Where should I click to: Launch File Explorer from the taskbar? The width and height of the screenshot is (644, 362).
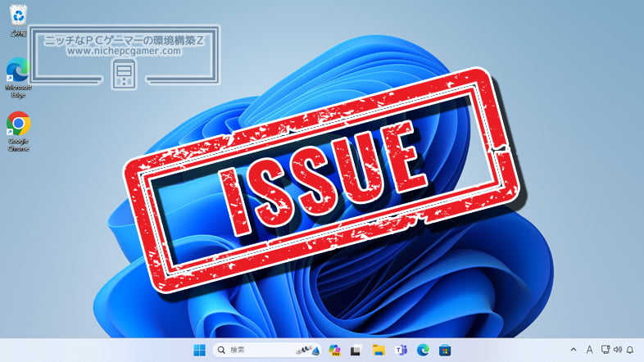point(379,350)
